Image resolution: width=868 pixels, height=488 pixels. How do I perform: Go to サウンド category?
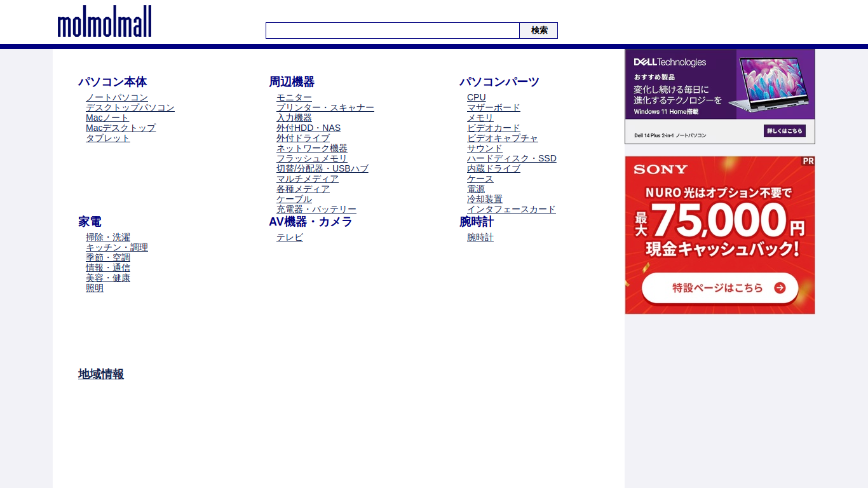485,148
